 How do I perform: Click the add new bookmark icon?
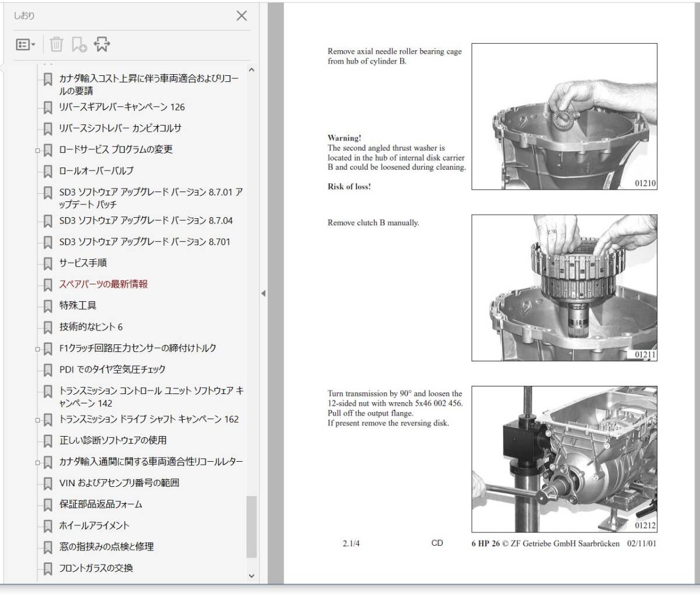(x=79, y=44)
